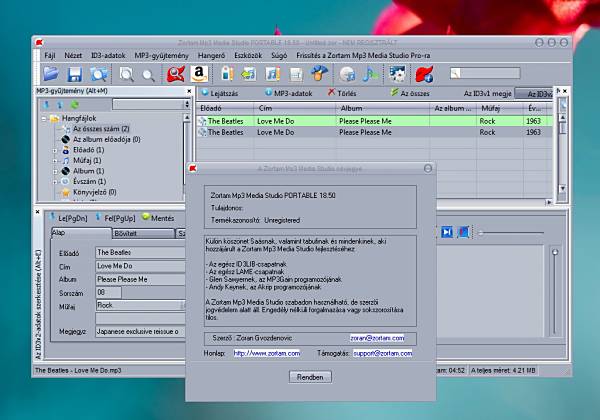Click Le[PgDn] in the tag editor
600x420 pixels.
(x=68, y=218)
